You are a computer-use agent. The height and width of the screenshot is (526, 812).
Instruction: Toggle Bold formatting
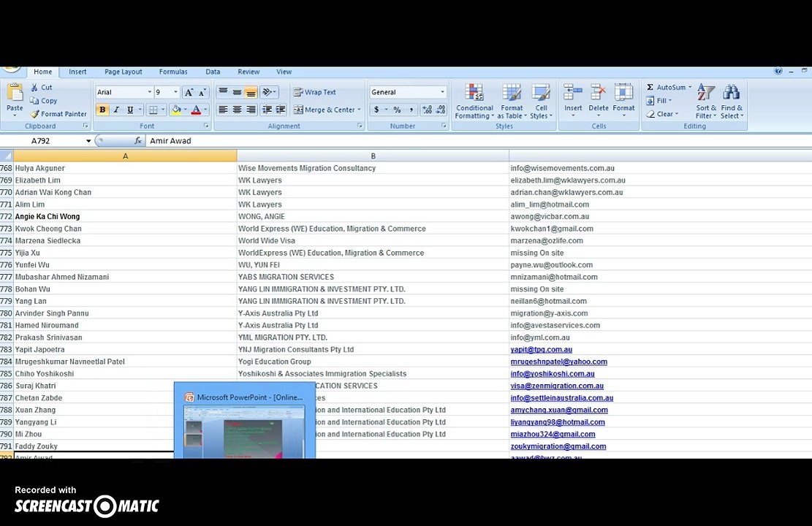pyautogui.click(x=102, y=110)
